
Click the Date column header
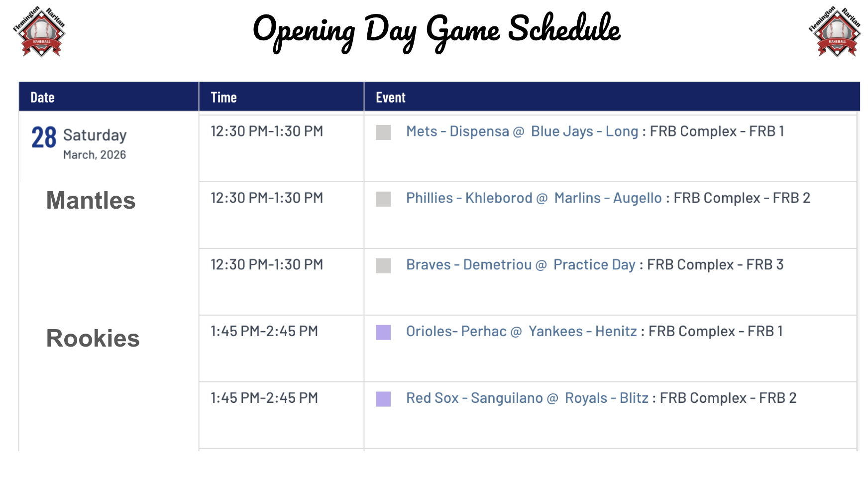tap(43, 98)
